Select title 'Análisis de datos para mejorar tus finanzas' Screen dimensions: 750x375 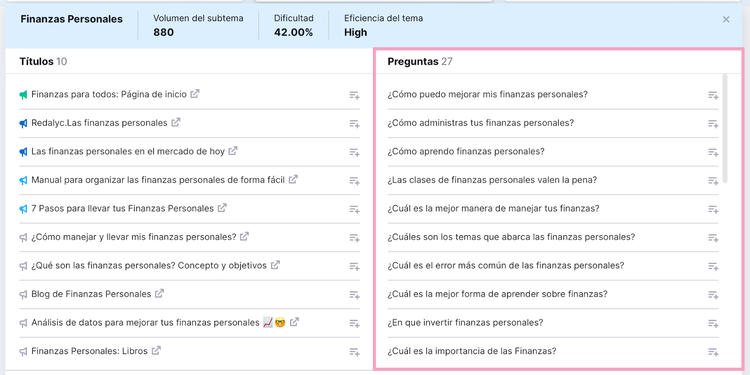pyautogui.click(x=145, y=322)
